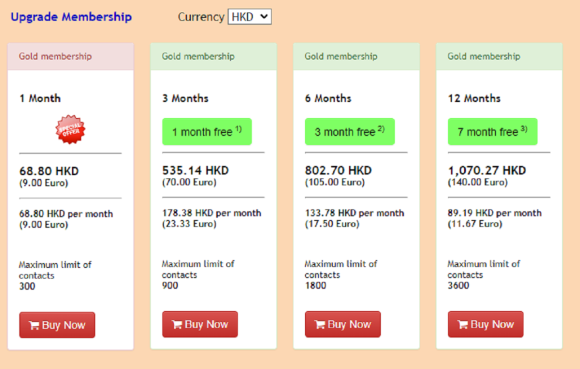Click the '3 month free' green badge
The width and height of the screenshot is (580, 369).
[350, 132]
